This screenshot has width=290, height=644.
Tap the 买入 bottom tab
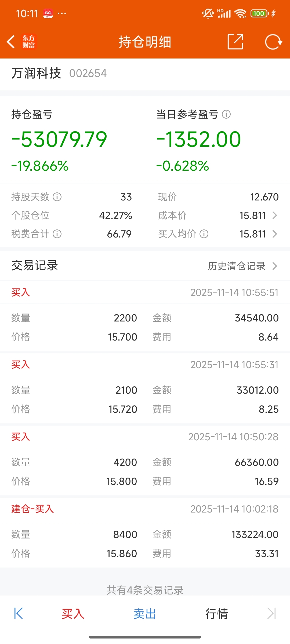(73, 614)
